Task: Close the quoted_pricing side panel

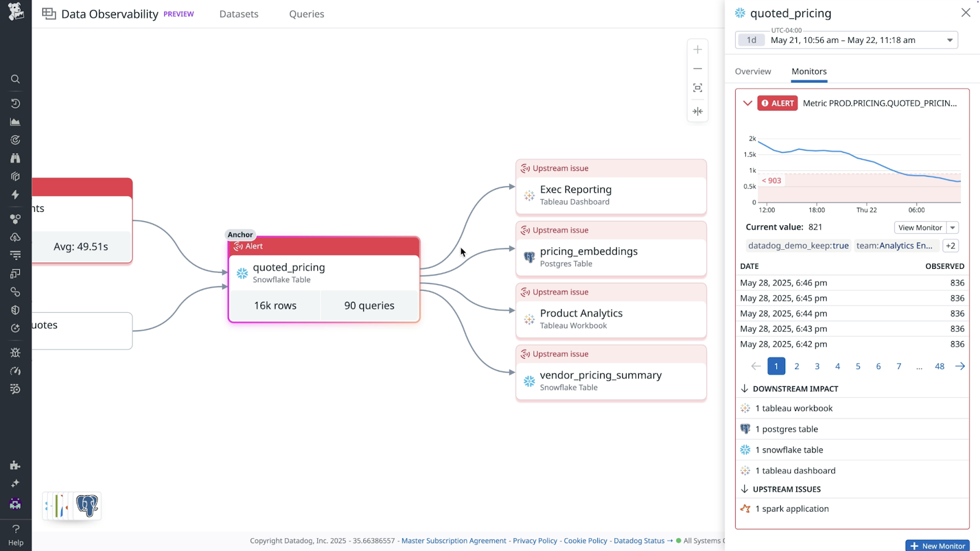Action: [x=966, y=13]
